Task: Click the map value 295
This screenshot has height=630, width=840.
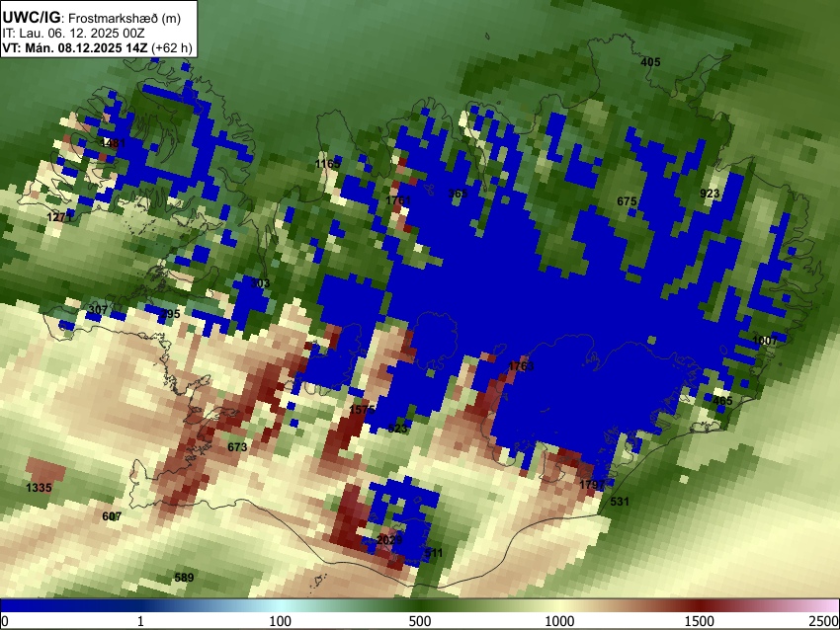Action: 170,314
